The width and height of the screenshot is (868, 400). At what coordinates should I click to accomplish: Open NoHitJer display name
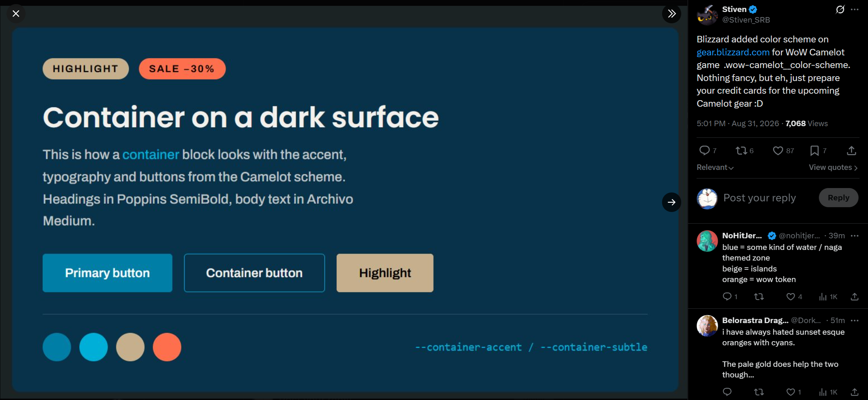742,236
